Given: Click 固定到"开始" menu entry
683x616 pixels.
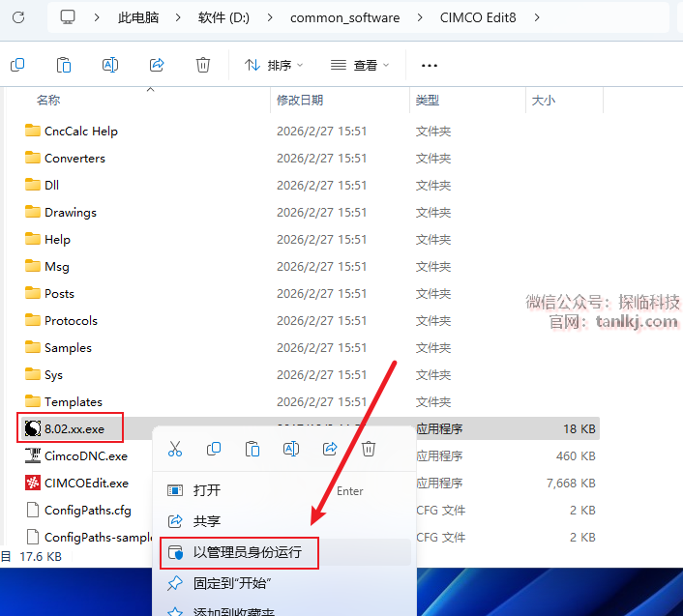Looking at the screenshot, I should point(232,583).
